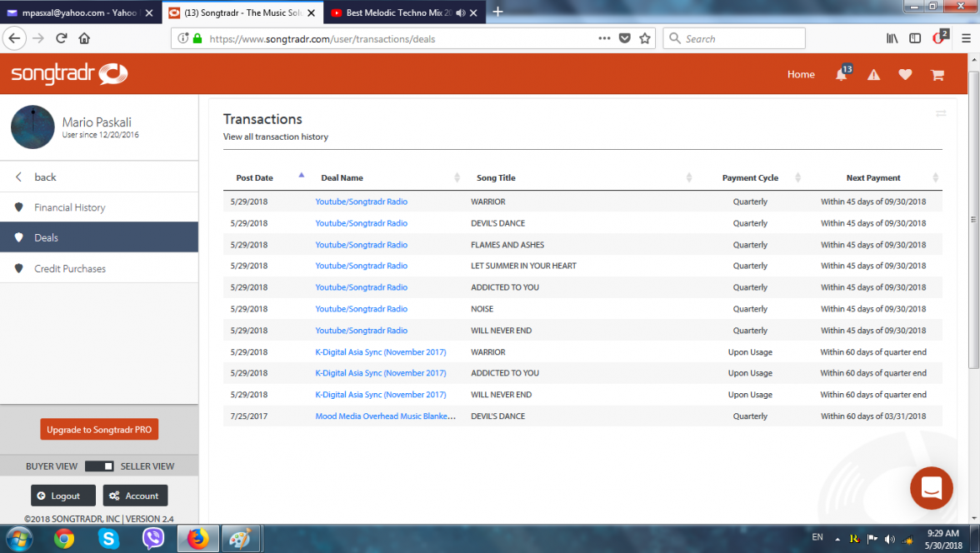
Task: Open chat support bubble icon
Action: tap(931, 488)
